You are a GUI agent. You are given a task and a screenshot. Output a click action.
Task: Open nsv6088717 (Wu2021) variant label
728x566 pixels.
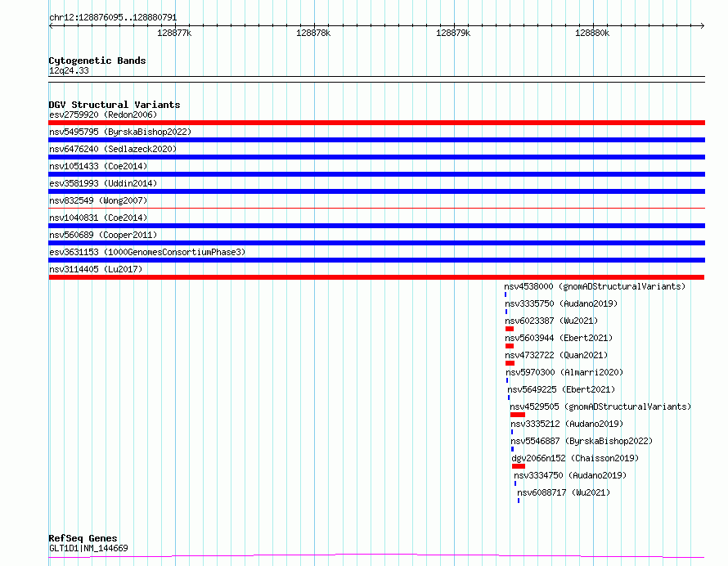[564, 492]
